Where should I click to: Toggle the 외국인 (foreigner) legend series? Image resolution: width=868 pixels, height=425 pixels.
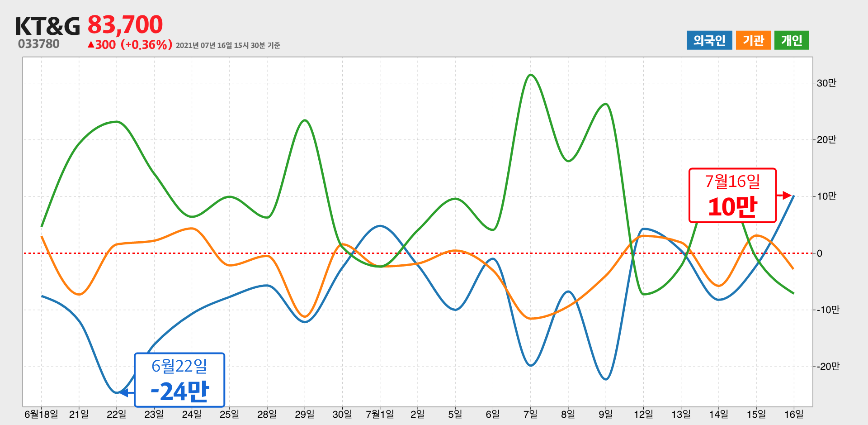(x=709, y=40)
